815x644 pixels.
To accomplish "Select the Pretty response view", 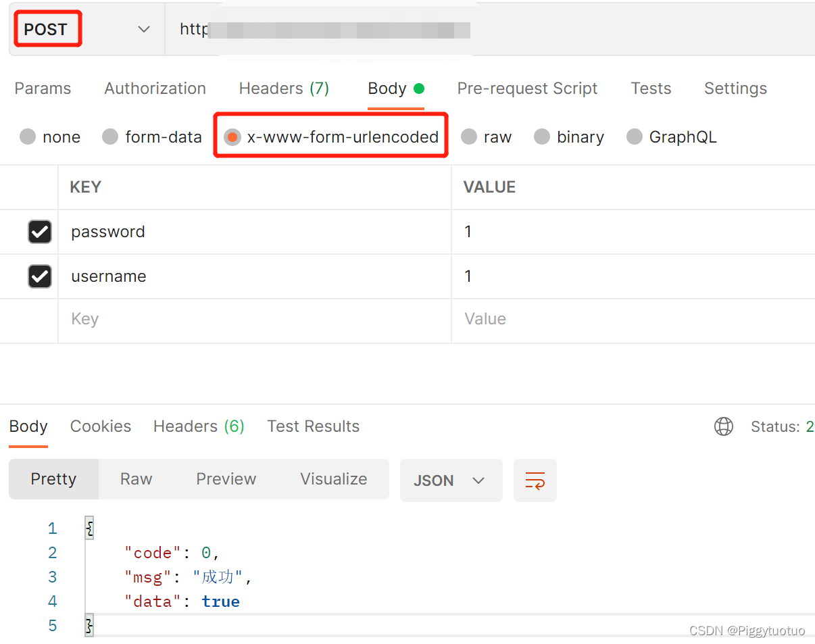I will pos(53,479).
